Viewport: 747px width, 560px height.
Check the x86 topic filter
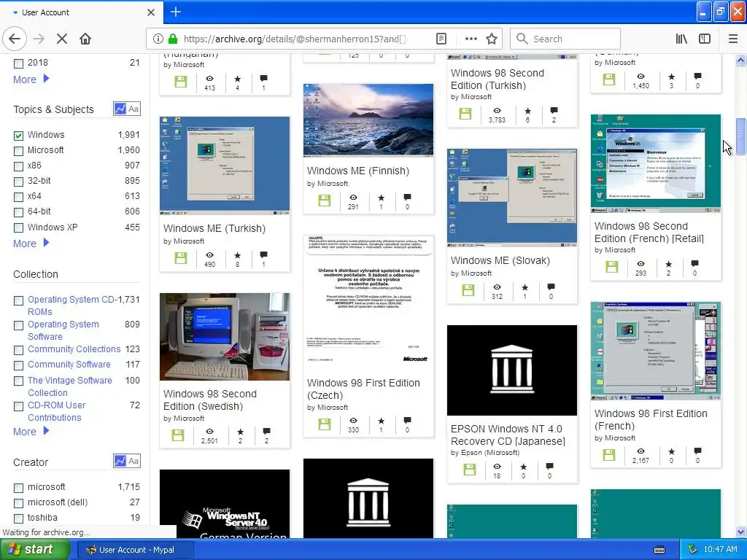18,166
